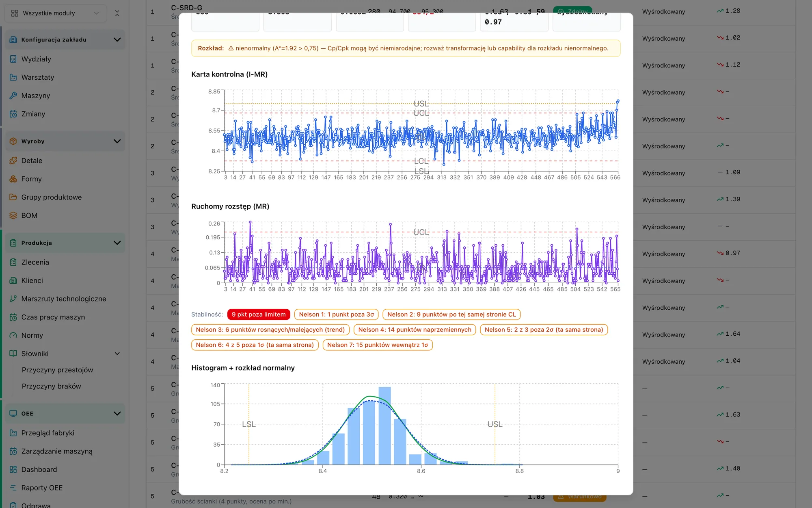Click trend value 1.40 in background table
The height and width of the screenshot is (508, 812).
pos(733,468)
